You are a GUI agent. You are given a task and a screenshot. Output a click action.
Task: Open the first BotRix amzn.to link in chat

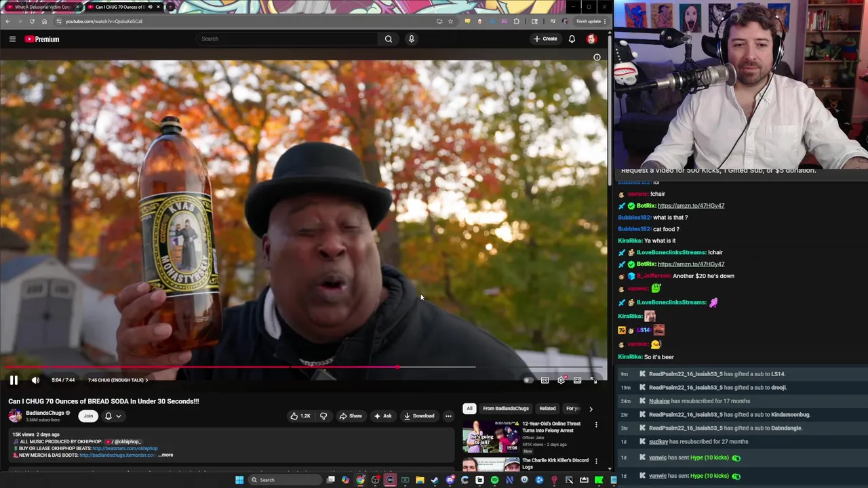pos(690,205)
